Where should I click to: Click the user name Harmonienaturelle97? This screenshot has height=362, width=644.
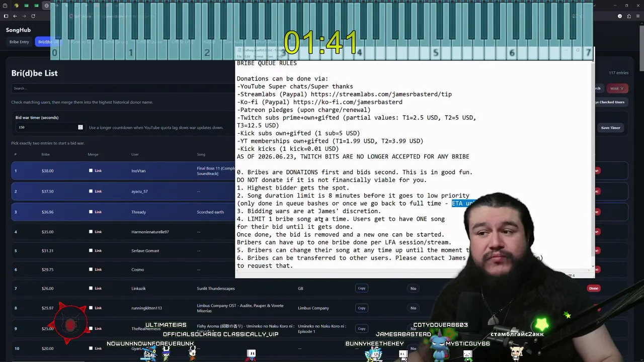pos(150,232)
